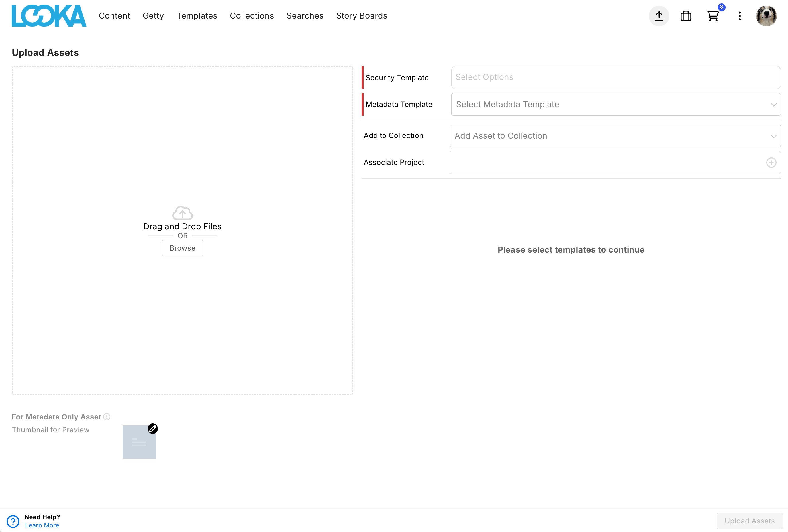Click the upload arrow icon in header
788x532 pixels.
658,16
